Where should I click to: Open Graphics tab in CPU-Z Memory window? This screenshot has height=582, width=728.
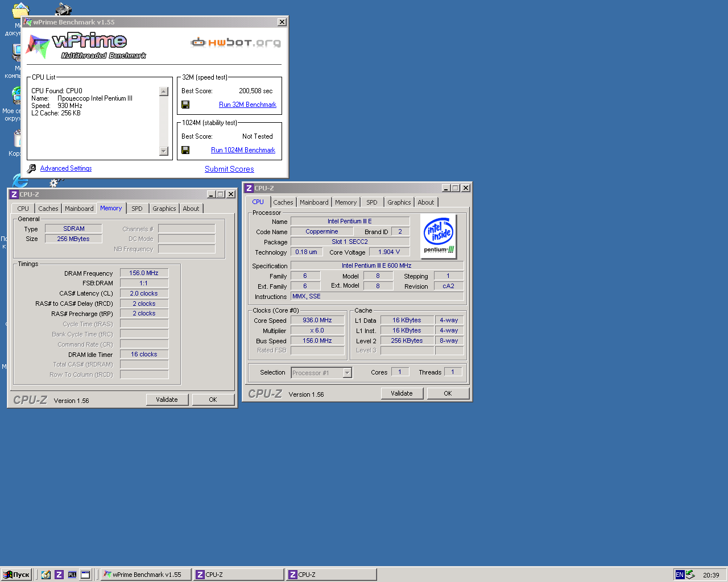pos(164,209)
